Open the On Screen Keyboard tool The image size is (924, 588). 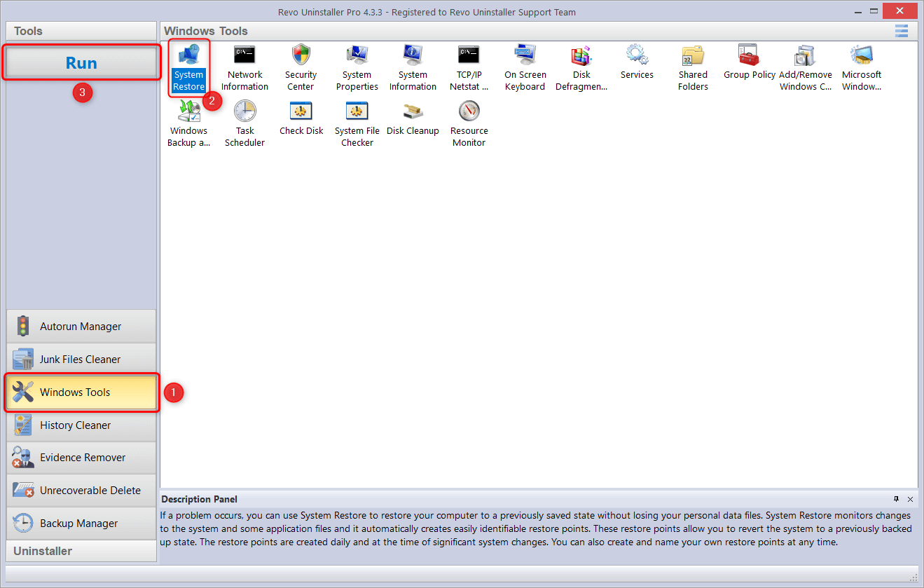[525, 68]
